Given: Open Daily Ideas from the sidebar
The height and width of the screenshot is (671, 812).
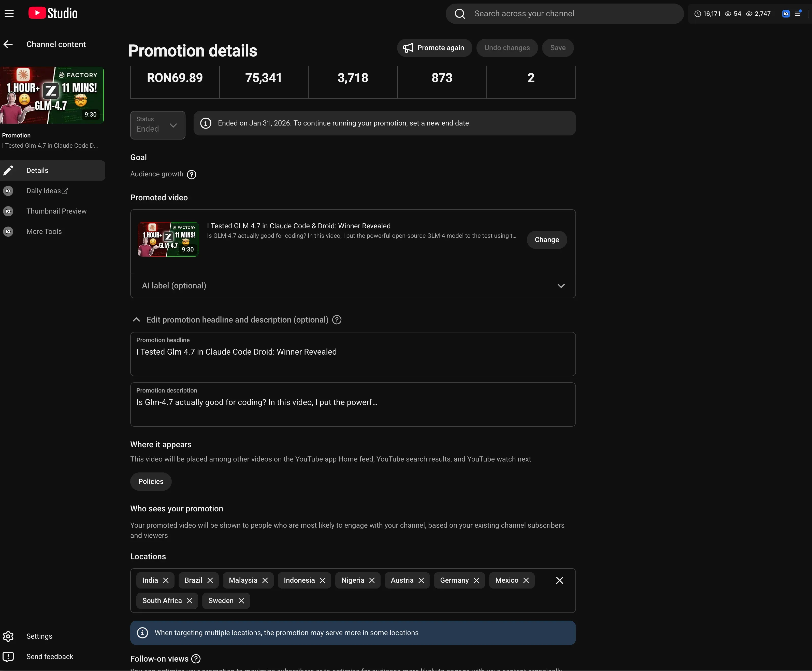Looking at the screenshot, I should (x=53, y=191).
